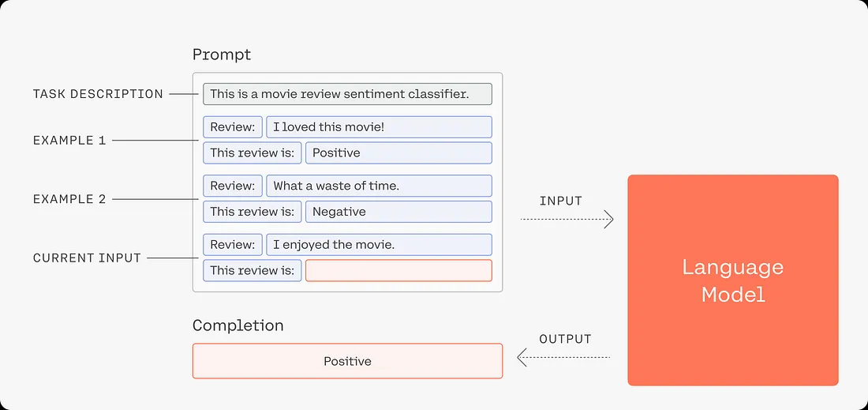This screenshot has width=868, height=410.
Task: Click the EXAMPLE 1 label
Action: (x=69, y=141)
